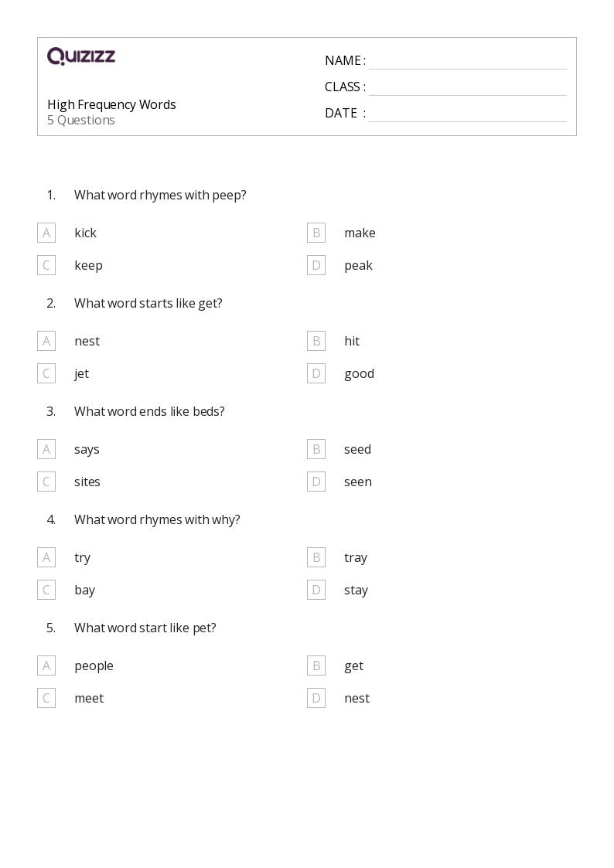This screenshot has height=868, width=614.
Task: Choose checkbox A beside 'people'
Action: 46,665
